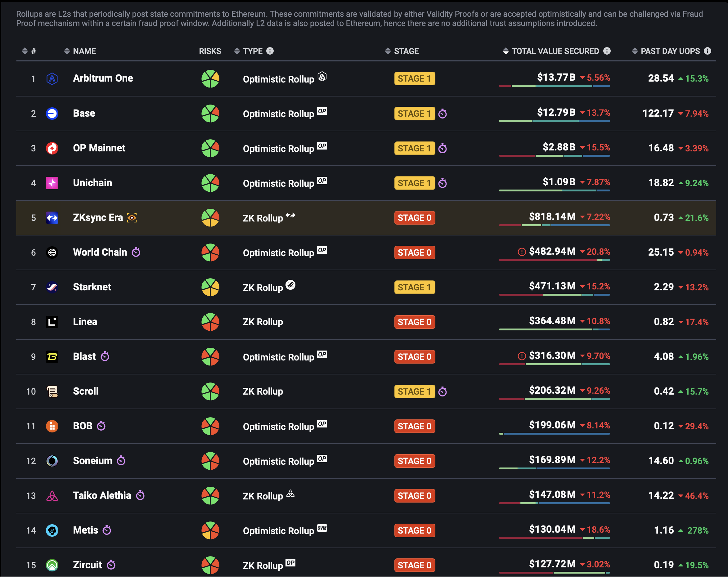Sort table by # column

click(29, 51)
